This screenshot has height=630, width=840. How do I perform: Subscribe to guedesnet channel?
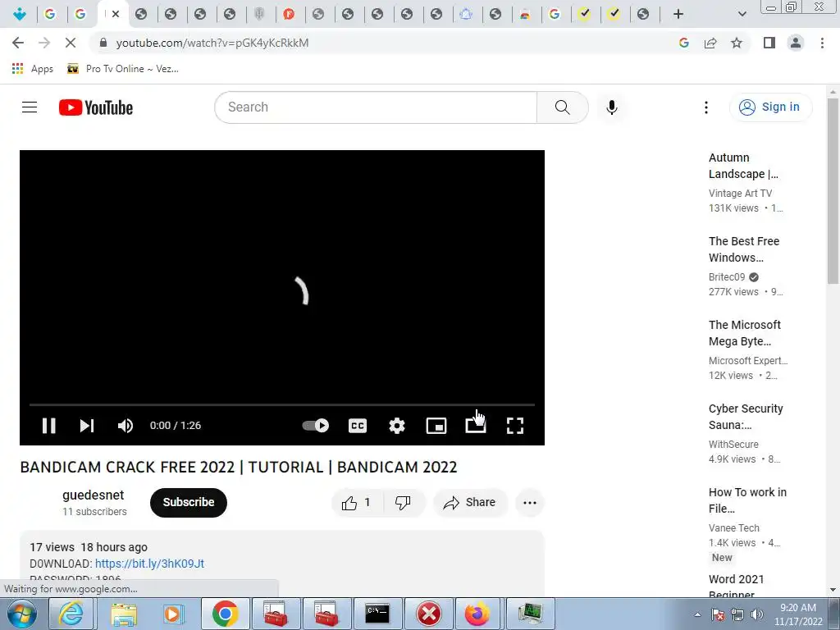[x=189, y=503]
